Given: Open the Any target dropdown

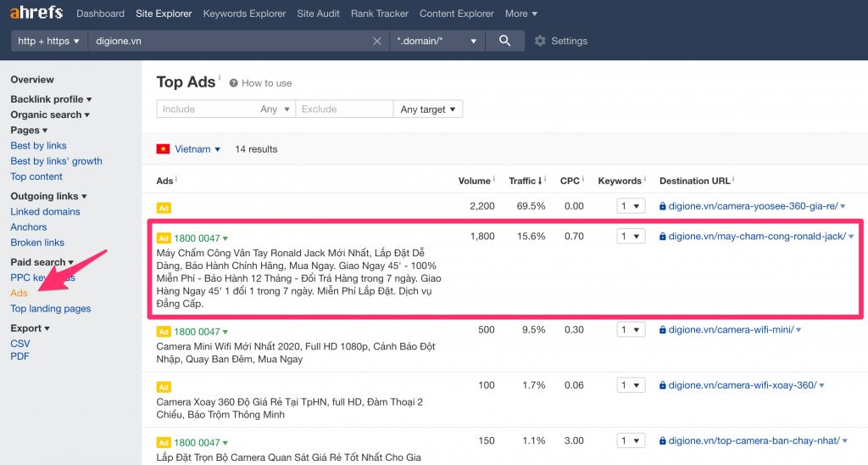Looking at the screenshot, I should (x=428, y=109).
